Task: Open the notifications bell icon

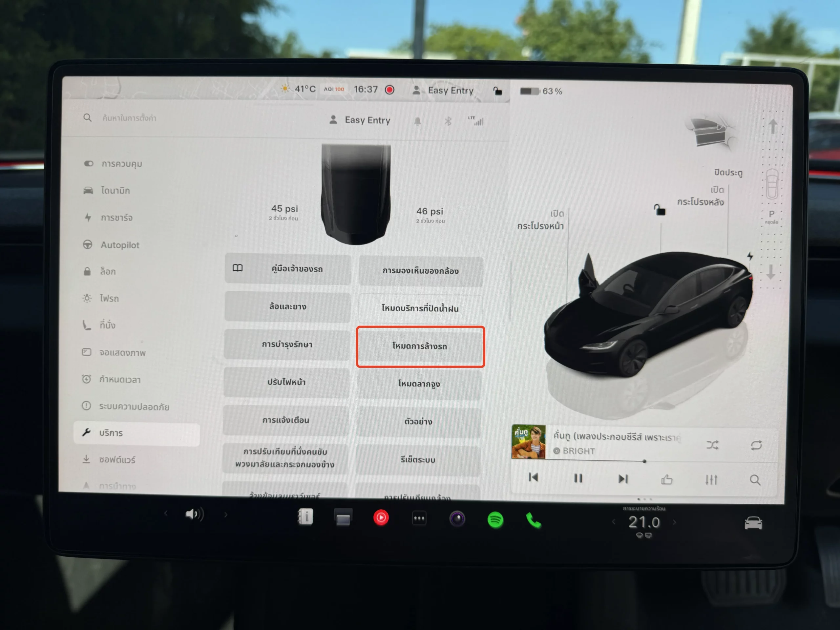Action: [x=417, y=121]
